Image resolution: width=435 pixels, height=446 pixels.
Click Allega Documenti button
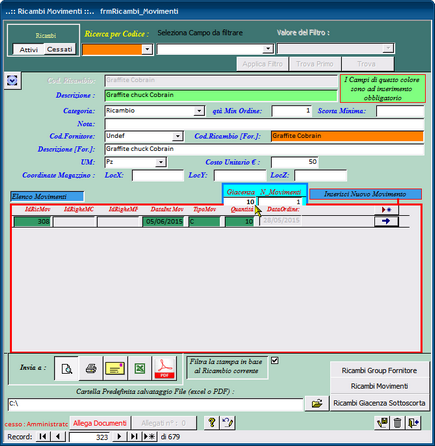click(x=100, y=423)
